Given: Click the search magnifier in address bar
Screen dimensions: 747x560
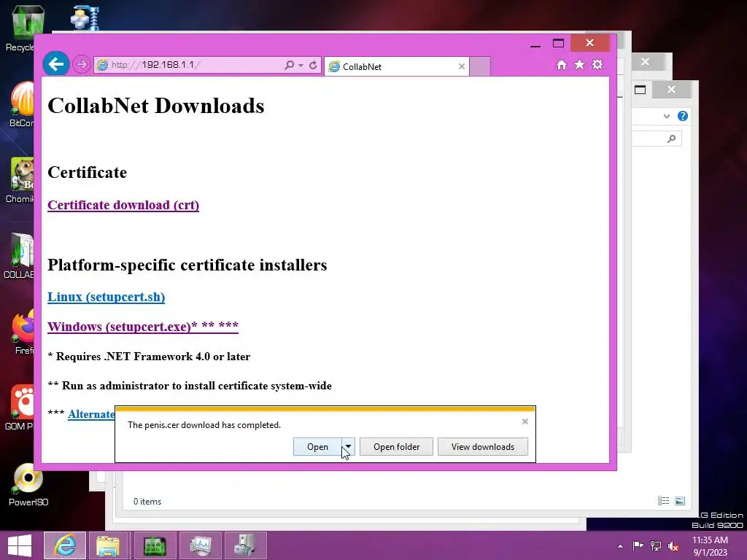Looking at the screenshot, I should (x=289, y=65).
